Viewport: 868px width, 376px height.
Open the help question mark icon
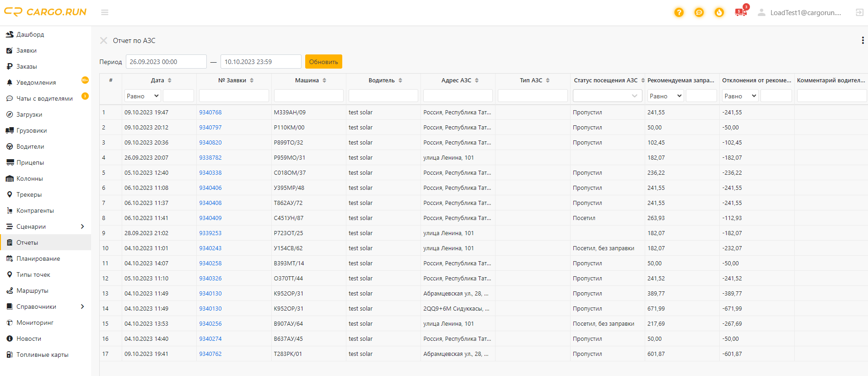[x=679, y=12]
